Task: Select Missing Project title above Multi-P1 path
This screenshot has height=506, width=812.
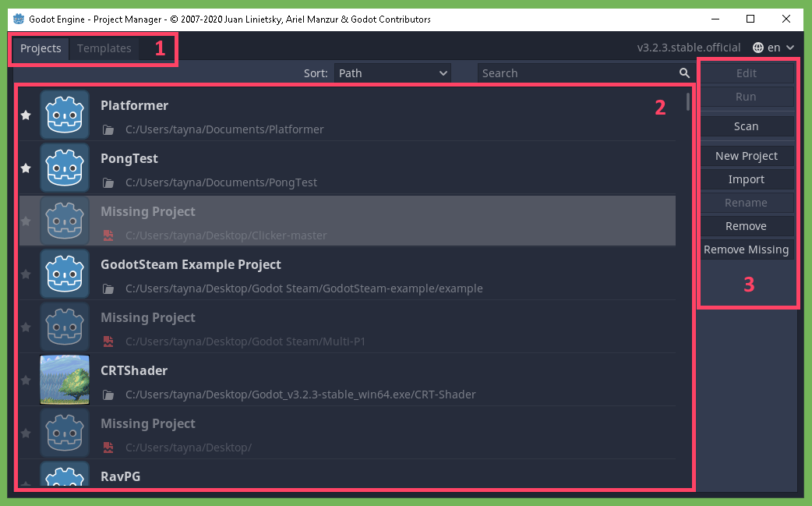Action: 147,317
